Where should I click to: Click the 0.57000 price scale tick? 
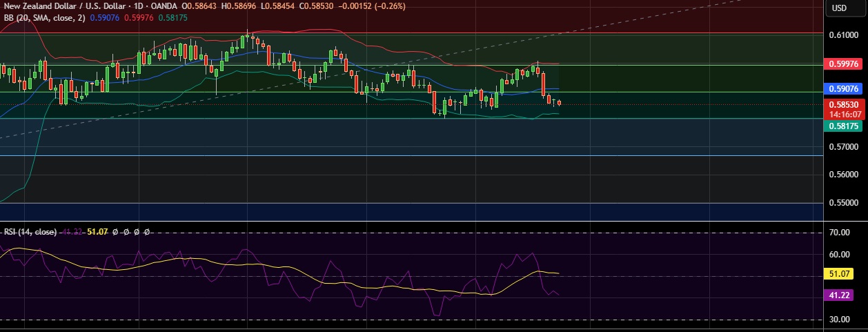pos(845,147)
